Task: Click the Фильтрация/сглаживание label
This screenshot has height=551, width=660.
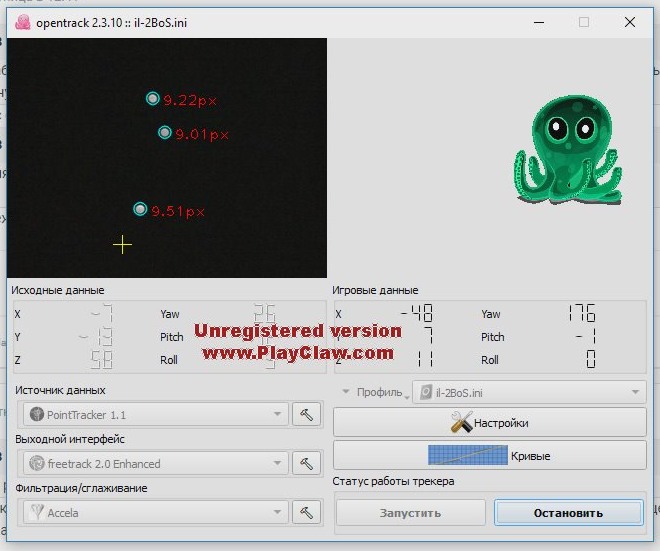Action: (81, 488)
